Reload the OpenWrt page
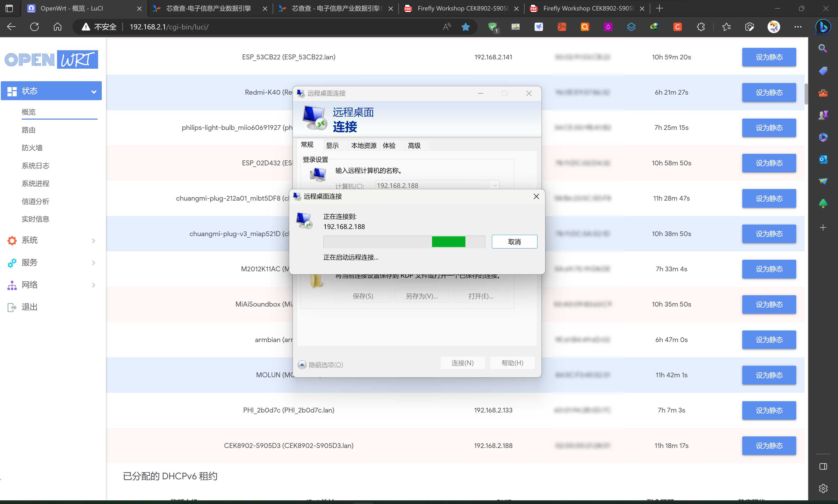Image resolution: width=838 pixels, height=504 pixels. 34,27
